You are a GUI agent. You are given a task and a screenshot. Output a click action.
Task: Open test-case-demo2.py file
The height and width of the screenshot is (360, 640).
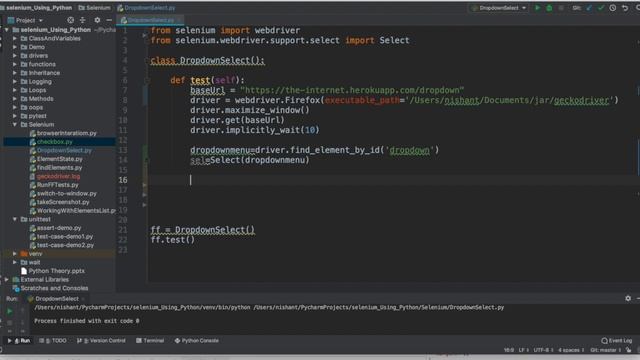(x=65, y=245)
